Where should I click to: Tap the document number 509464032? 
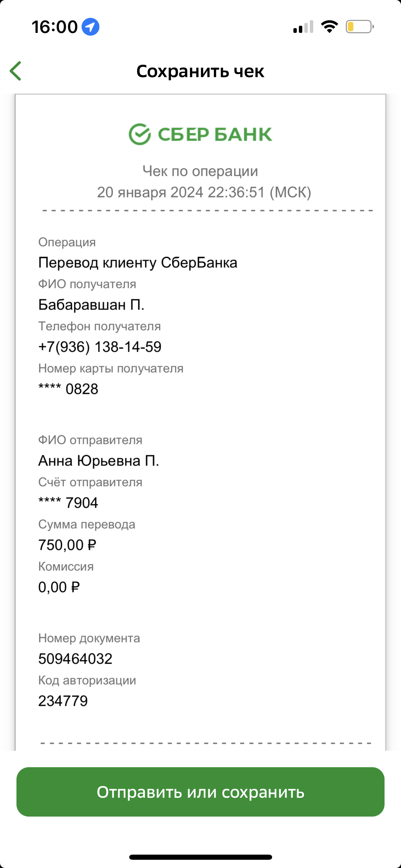(x=75, y=659)
